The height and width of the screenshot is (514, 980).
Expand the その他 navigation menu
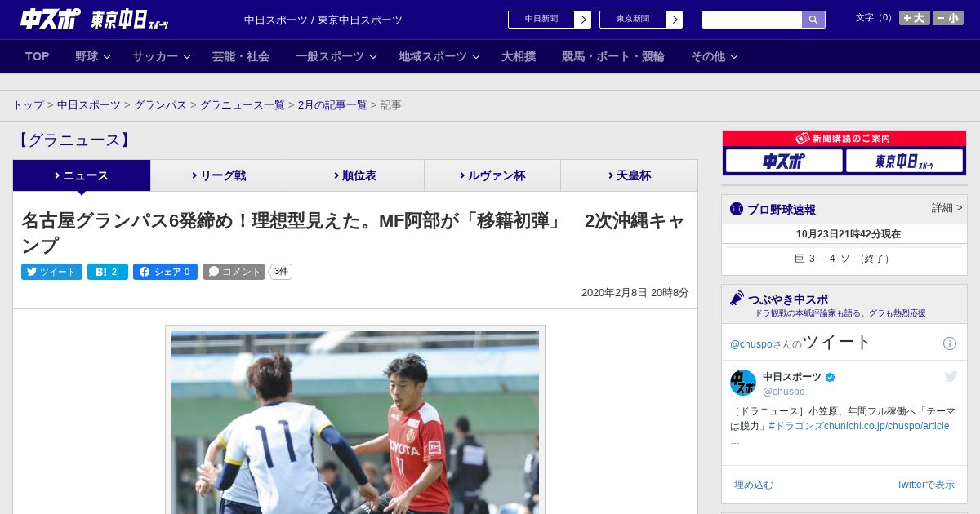(x=715, y=56)
